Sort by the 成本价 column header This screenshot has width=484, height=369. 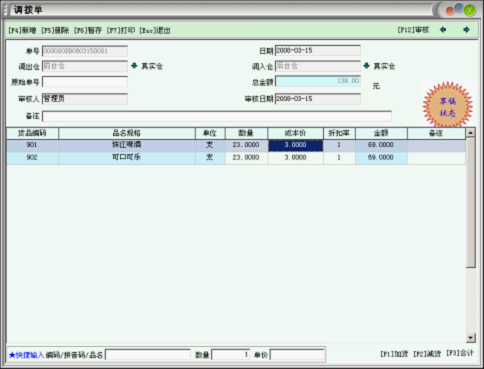point(295,133)
